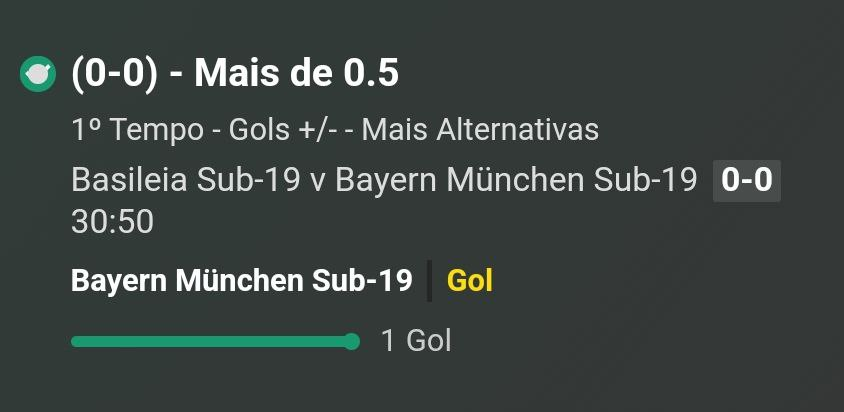Click the vertical divider before "Gol"
Screen dimensions: 844x412
click(x=430, y=281)
